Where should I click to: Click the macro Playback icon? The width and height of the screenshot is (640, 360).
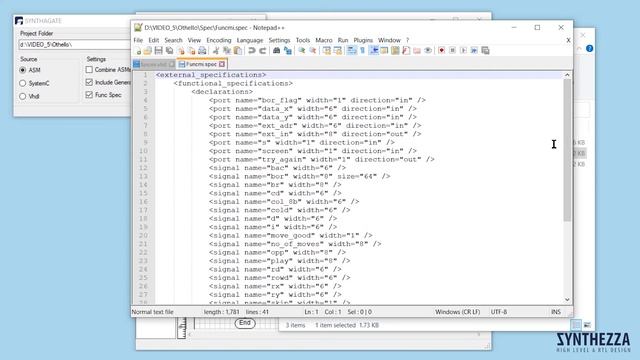tap(463, 51)
